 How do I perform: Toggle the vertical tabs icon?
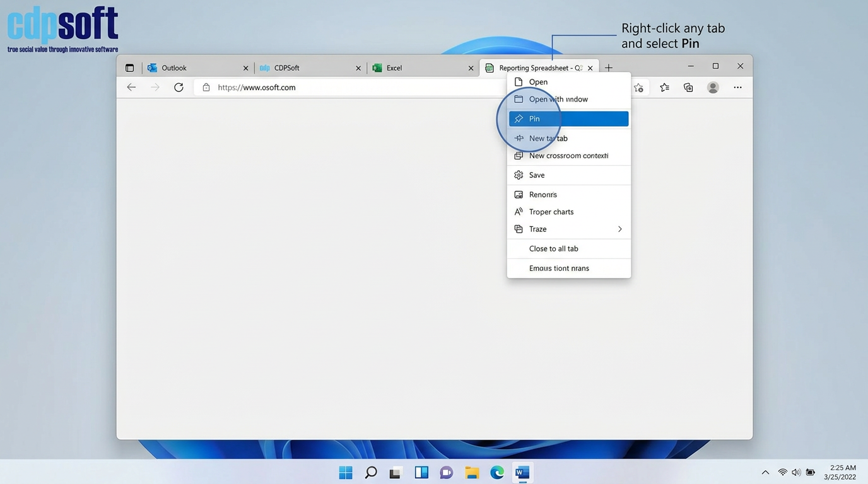coord(129,68)
